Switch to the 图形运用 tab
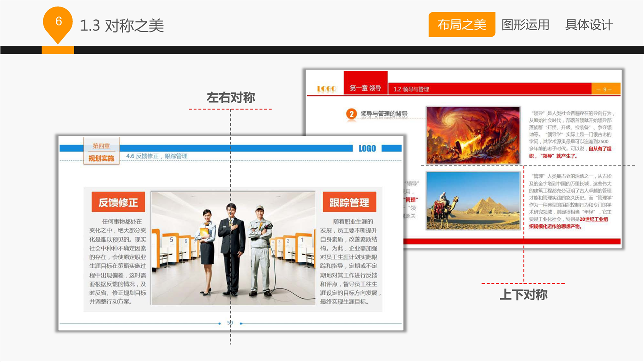Image resolution: width=644 pixels, height=362 pixels. point(525,25)
